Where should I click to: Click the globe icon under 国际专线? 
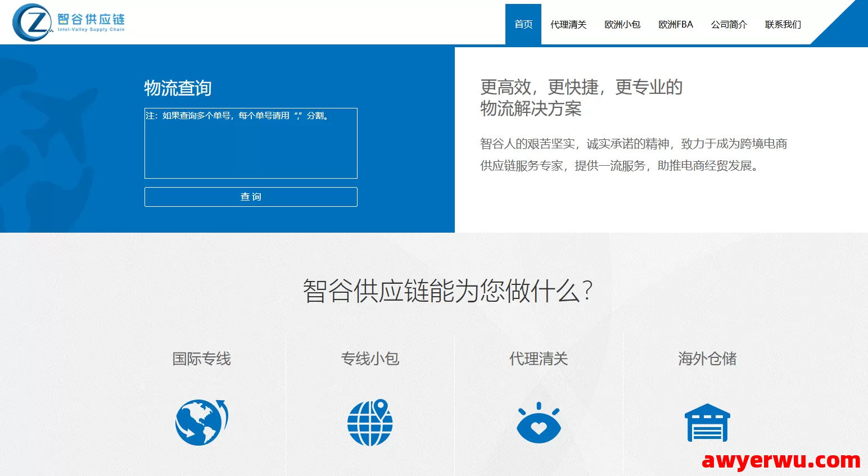click(201, 422)
